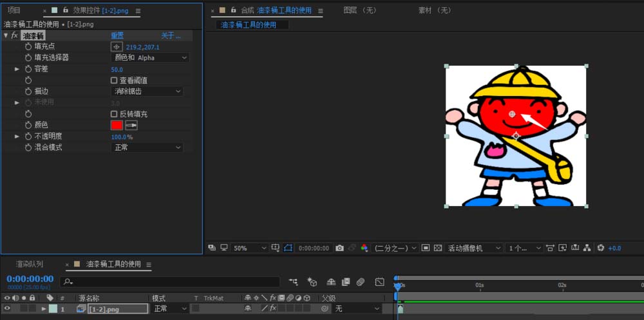Click the red 颜色 color swatch
The width and height of the screenshot is (644, 320).
117,126
